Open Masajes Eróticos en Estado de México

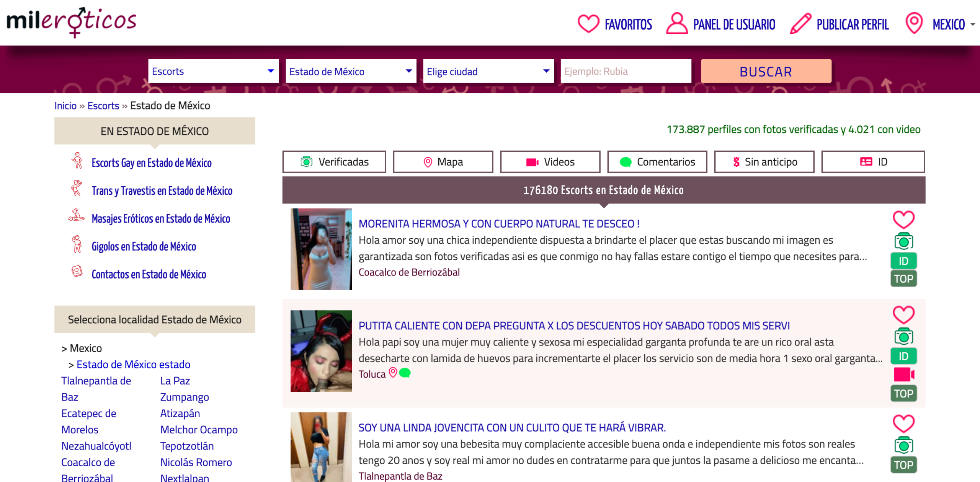point(161,218)
